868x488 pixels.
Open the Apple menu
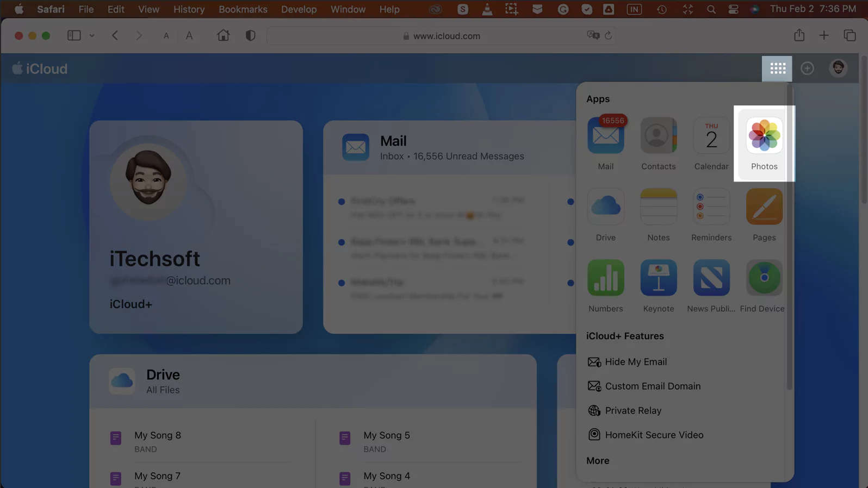pyautogui.click(x=18, y=9)
